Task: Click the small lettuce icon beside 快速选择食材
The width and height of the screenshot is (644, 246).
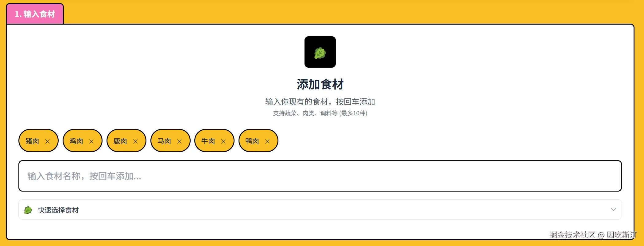Action: point(28,210)
